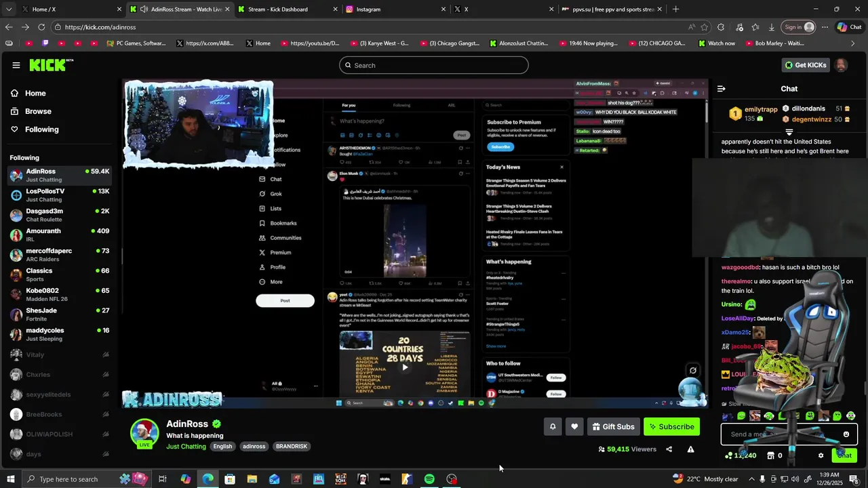Open Spotify from the taskbar
The height and width of the screenshot is (488, 868).
coord(429,479)
